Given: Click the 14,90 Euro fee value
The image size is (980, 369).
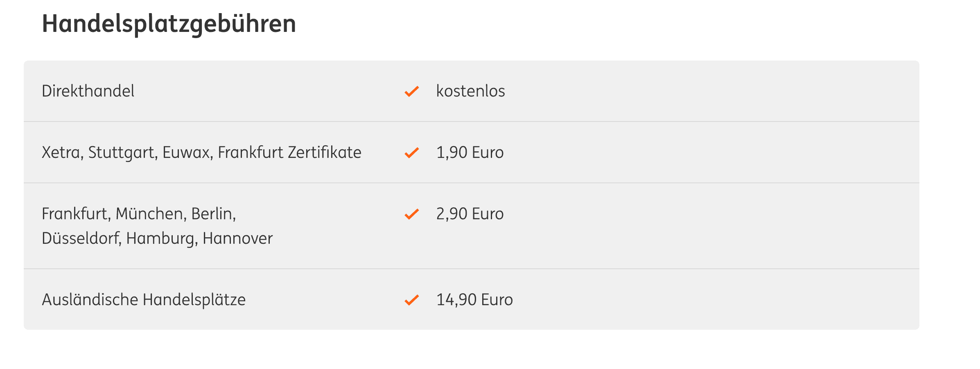Looking at the screenshot, I should click(x=474, y=300).
